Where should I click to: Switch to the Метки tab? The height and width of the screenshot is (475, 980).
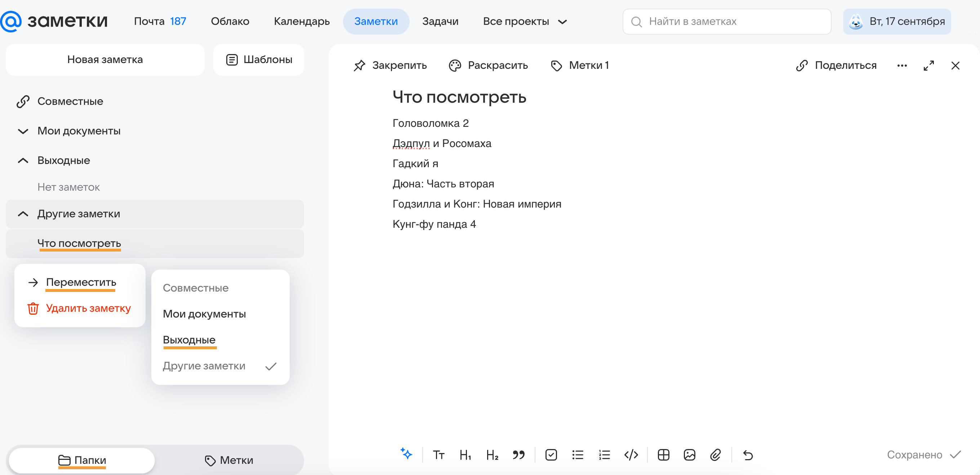pos(229,460)
